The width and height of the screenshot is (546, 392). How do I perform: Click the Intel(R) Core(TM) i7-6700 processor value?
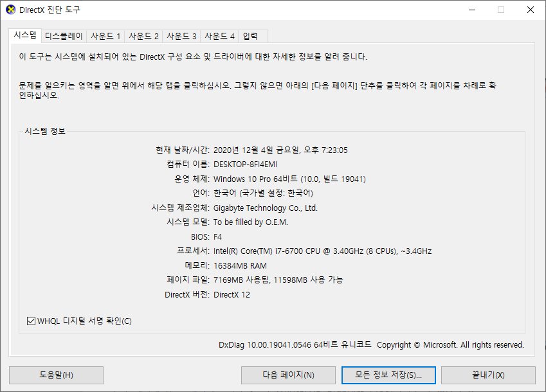pyautogui.click(x=322, y=251)
